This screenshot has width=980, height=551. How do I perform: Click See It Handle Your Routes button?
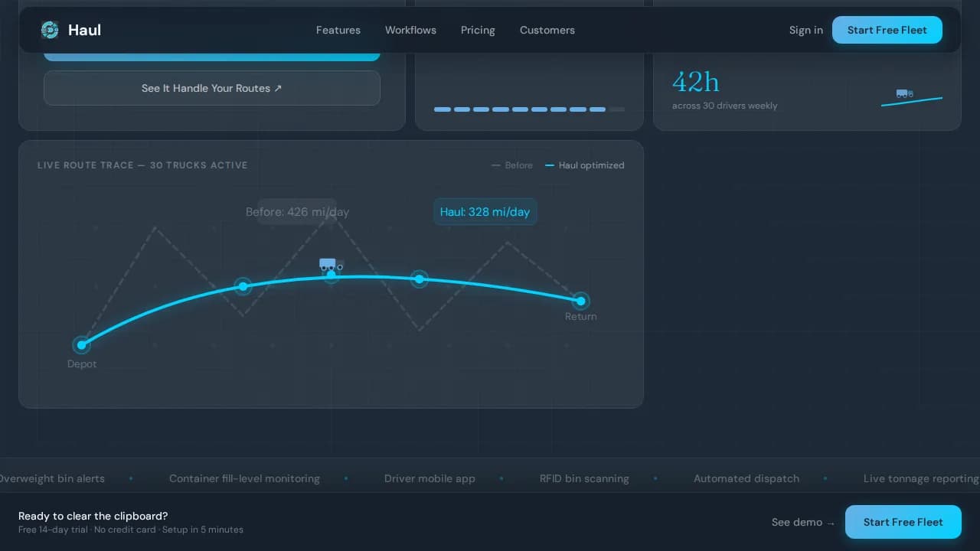click(212, 88)
